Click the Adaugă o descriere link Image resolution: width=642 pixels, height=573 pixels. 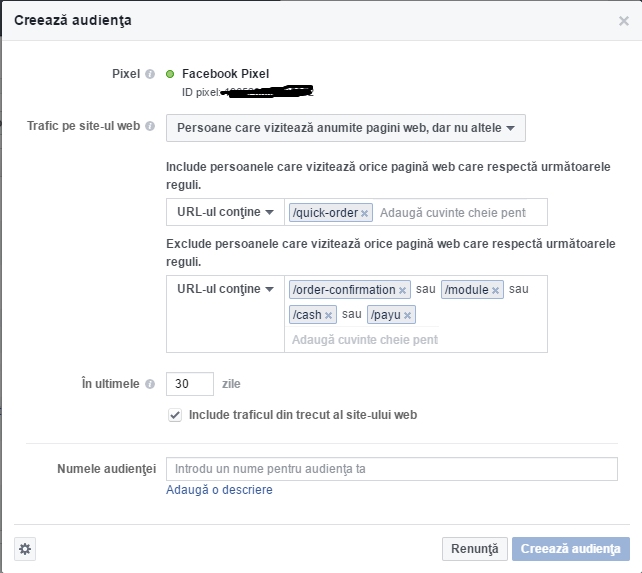point(219,490)
